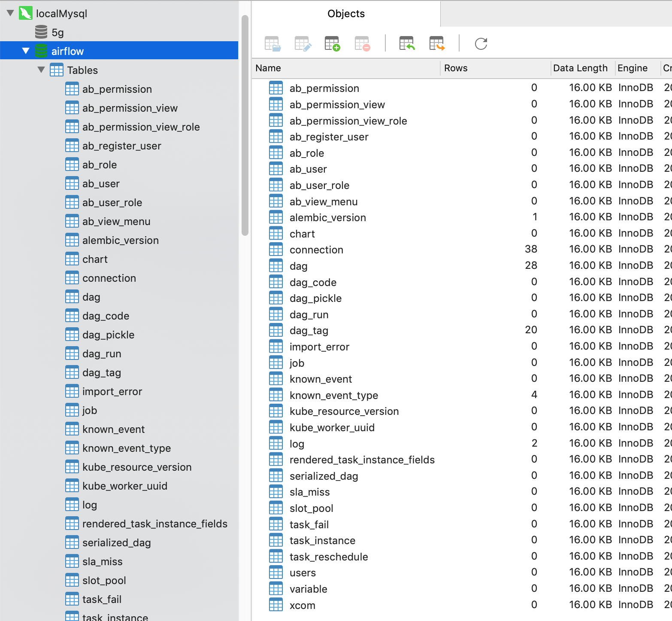Select ab_register_user in the sidebar tree
The height and width of the screenshot is (621, 672).
coord(121,146)
